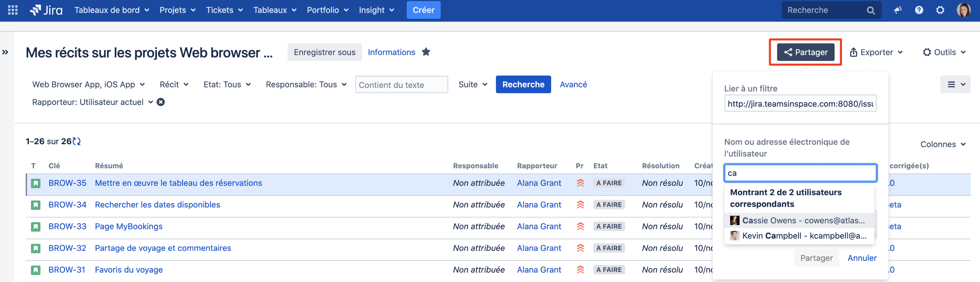Remove the Rapporteur filter criterion
The width and height of the screenshot is (980, 282).
[x=161, y=102]
